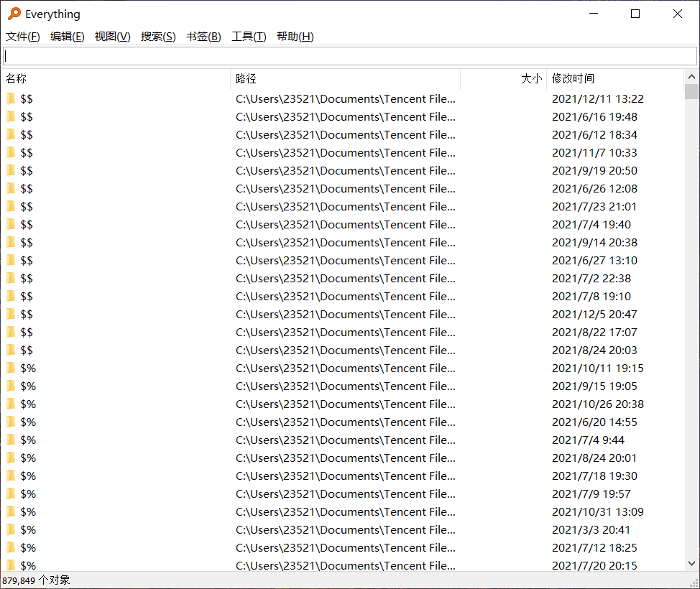Screen dimensions: 700x589
Task: Open the 搜索(S) menu
Action: [158, 37]
